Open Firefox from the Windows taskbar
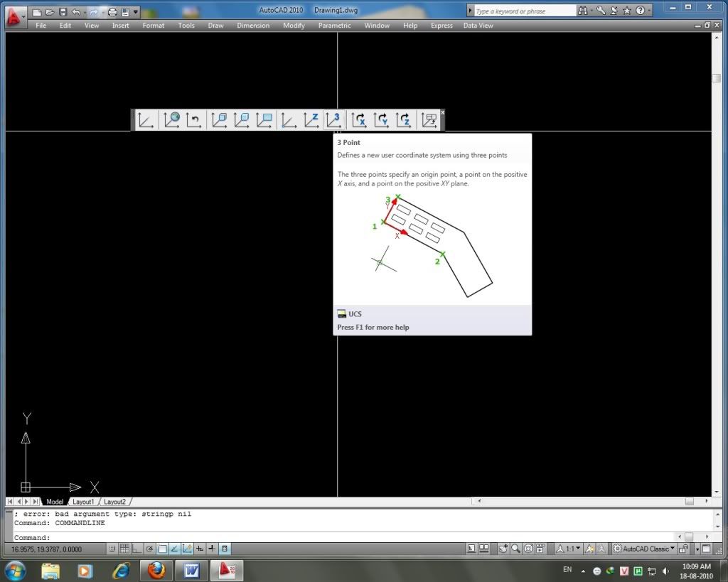This screenshot has width=728, height=582. (156, 570)
